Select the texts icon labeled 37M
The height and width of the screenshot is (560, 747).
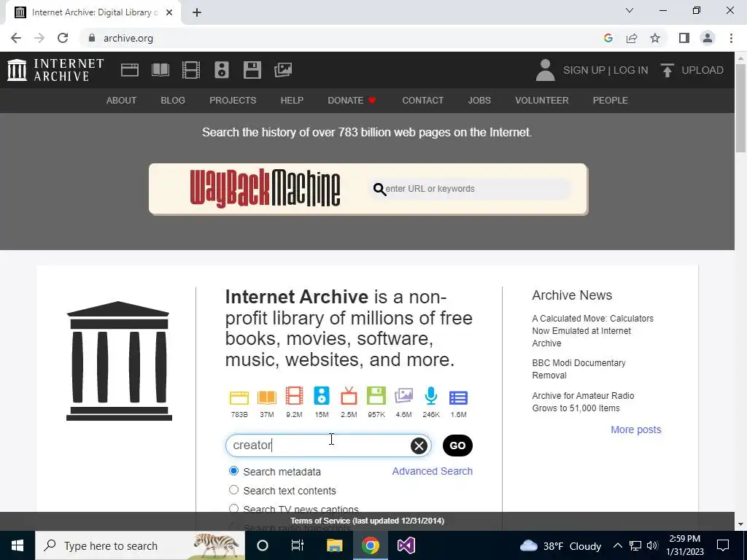267,397
